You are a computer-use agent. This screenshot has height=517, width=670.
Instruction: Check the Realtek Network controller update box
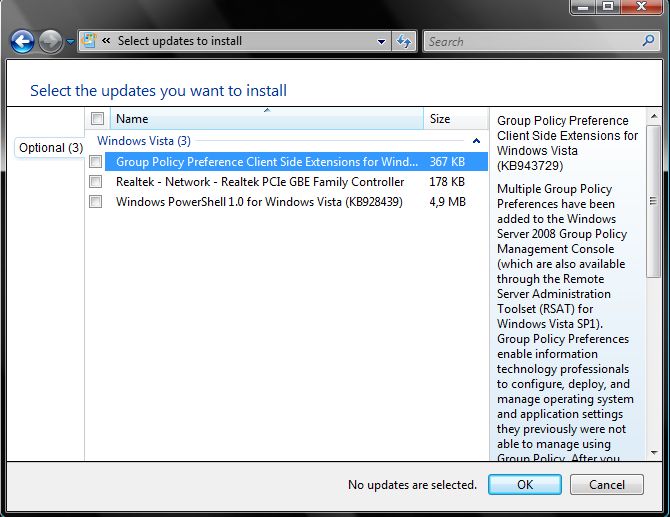coord(95,182)
